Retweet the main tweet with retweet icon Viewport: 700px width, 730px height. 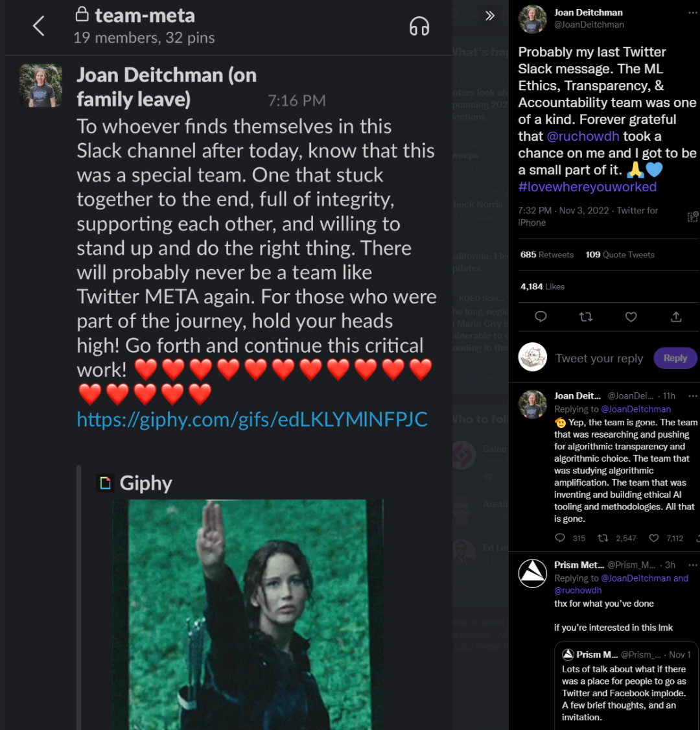pyautogui.click(x=585, y=317)
